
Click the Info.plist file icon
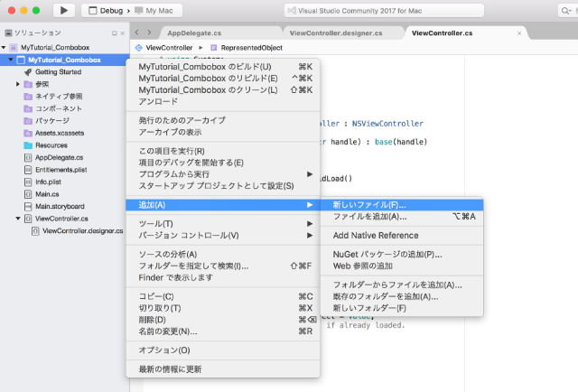[28, 182]
